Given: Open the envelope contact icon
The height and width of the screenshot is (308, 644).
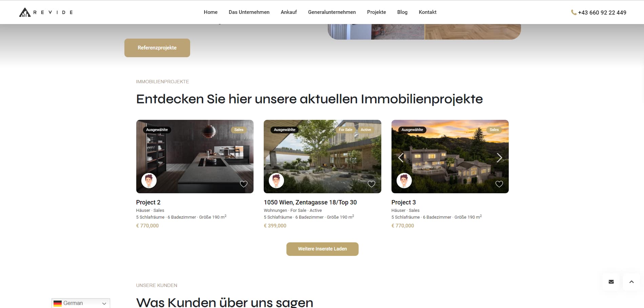Looking at the screenshot, I should point(611,282).
